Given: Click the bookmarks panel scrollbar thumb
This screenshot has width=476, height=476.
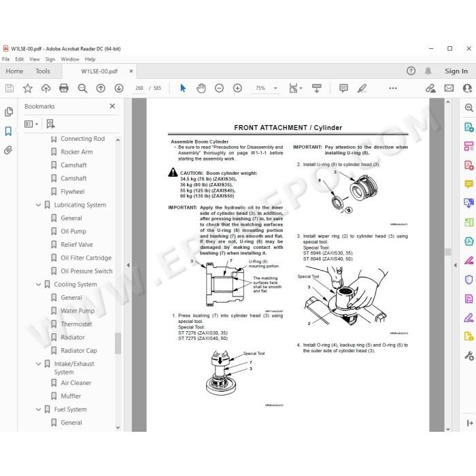Looking at the screenshot, I should [x=118, y=343].
